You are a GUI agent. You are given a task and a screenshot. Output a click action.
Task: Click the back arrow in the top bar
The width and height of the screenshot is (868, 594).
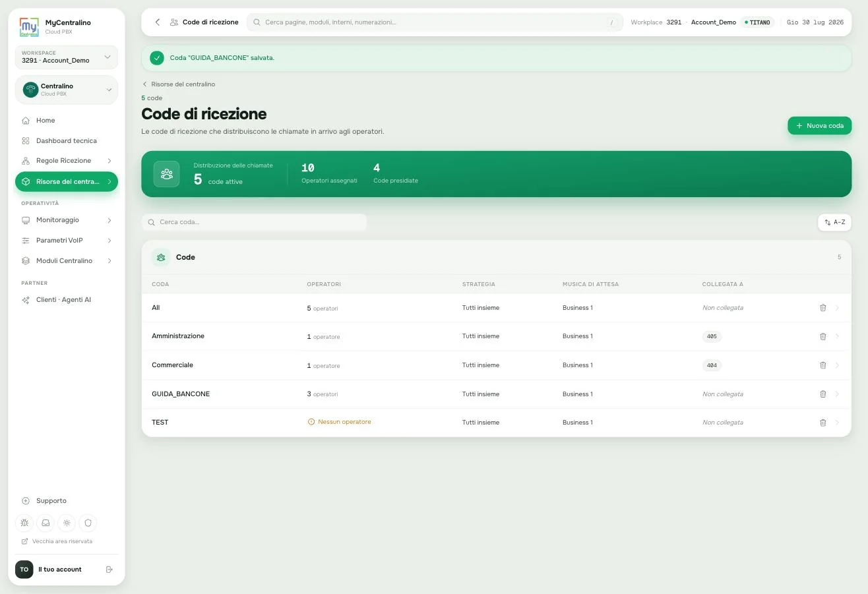(x=157, y=22)
